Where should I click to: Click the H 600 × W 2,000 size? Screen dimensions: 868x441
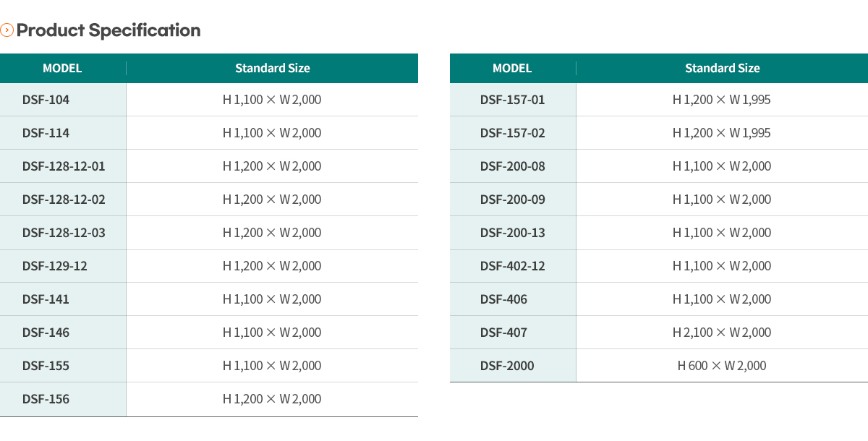tap(722, 366)
